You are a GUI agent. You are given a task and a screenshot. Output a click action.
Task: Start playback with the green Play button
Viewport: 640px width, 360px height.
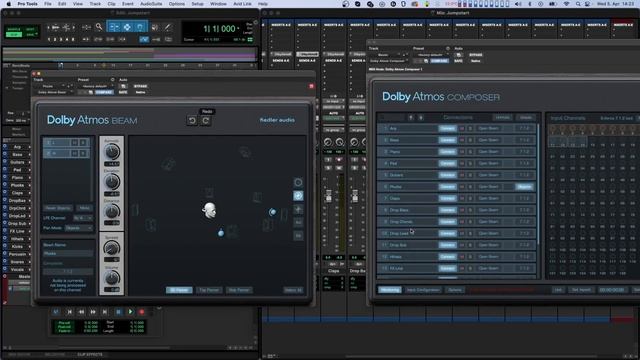[x=130, y=312]
